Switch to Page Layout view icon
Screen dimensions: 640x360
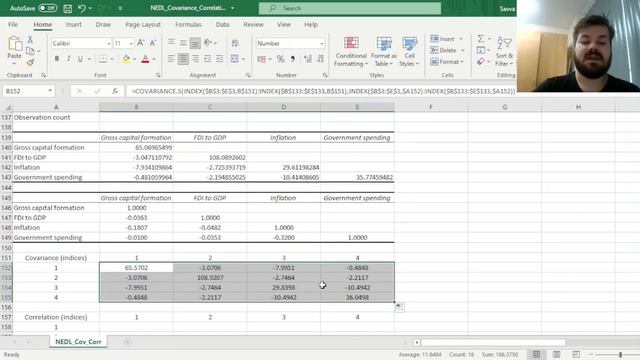coord(556,354)
